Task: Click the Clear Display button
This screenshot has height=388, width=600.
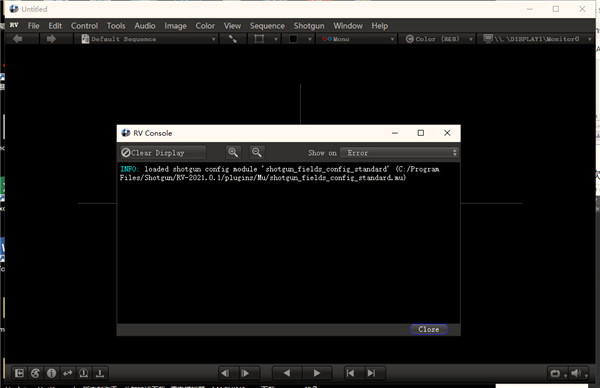Action: [163, 153]
